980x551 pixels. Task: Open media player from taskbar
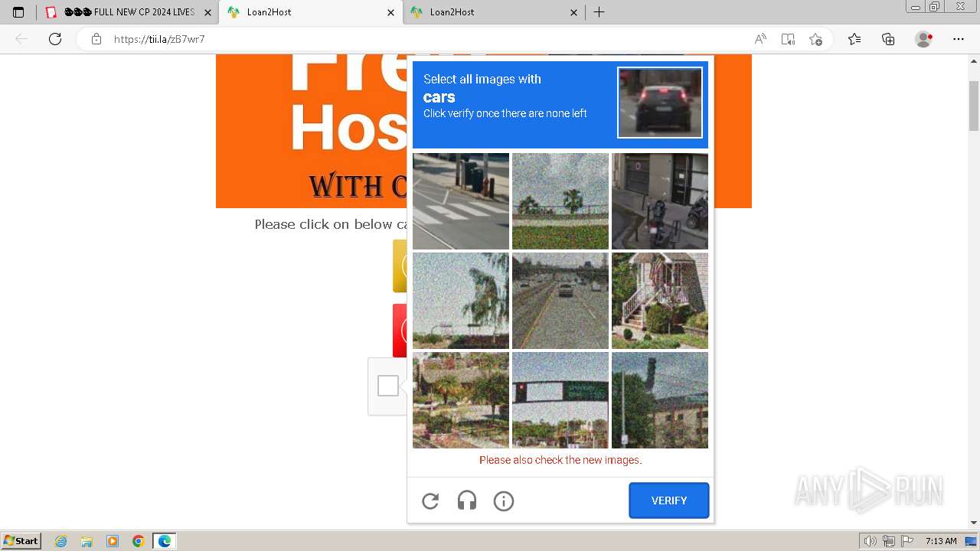(113, 541)
